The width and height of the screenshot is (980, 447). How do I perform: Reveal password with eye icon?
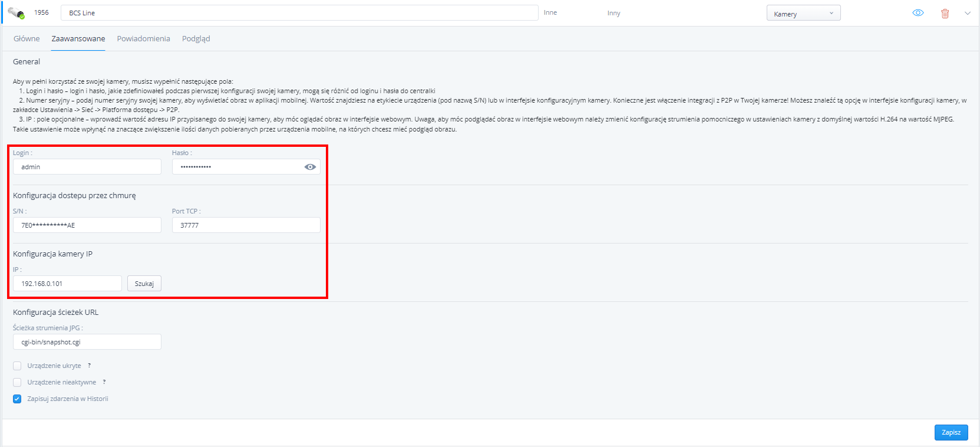click(310, 167)
